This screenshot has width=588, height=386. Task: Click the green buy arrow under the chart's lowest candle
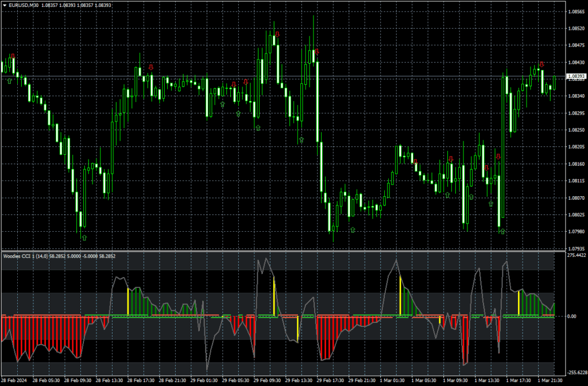84,237
